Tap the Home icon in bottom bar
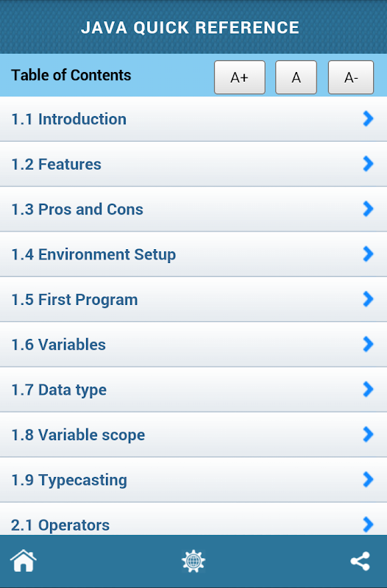This screenshot has width=387, height=588. 24,561
